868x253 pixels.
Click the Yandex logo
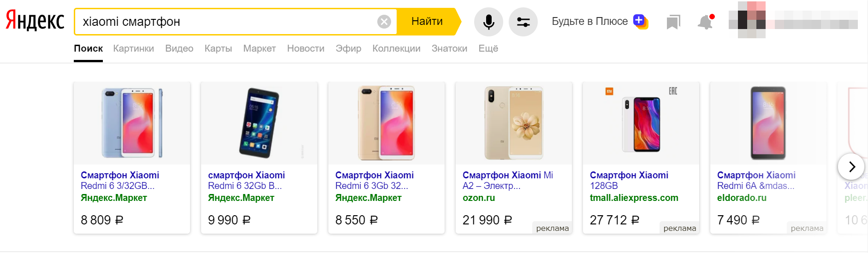tap(35, 21)
